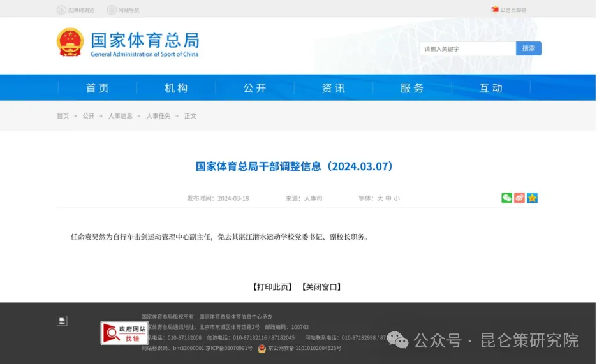The height and width of the screenshot is (364, 597).
Task: Open the 公开 navigation tab
Action: click(x=255, y=88)
